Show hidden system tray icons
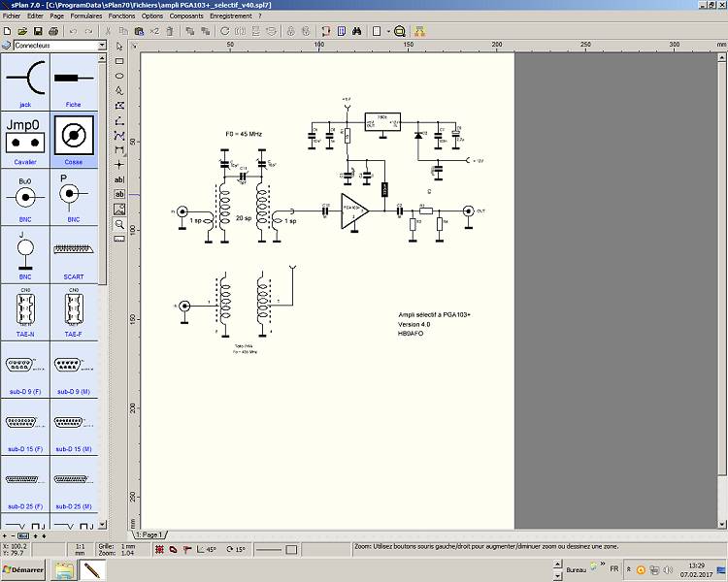 (628, 570)
